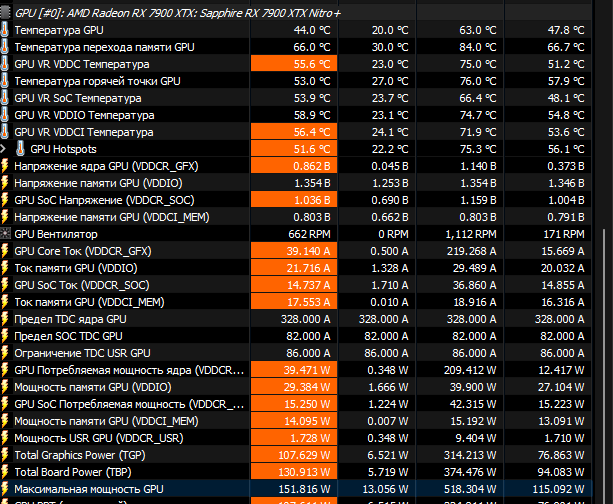This screenshot has height=504, width=613.
Task: Click the maximum value 374.476 W
Action: [x=470, y=472]
